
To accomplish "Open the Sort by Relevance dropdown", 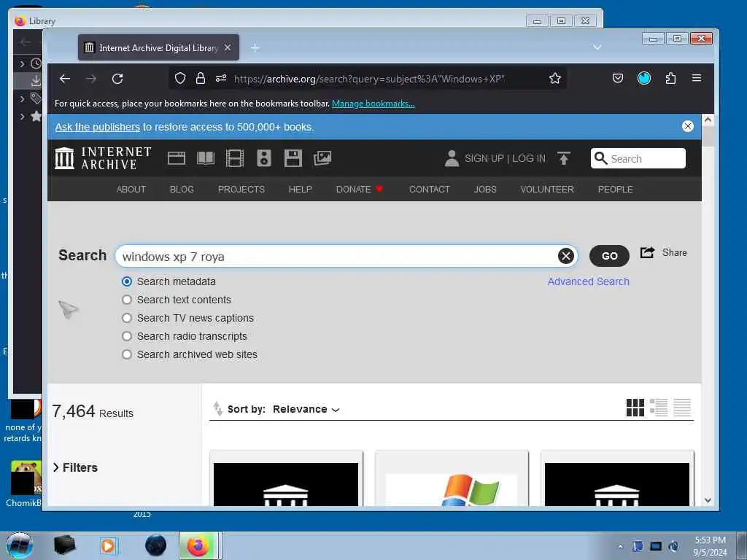I will click(306, 409).
